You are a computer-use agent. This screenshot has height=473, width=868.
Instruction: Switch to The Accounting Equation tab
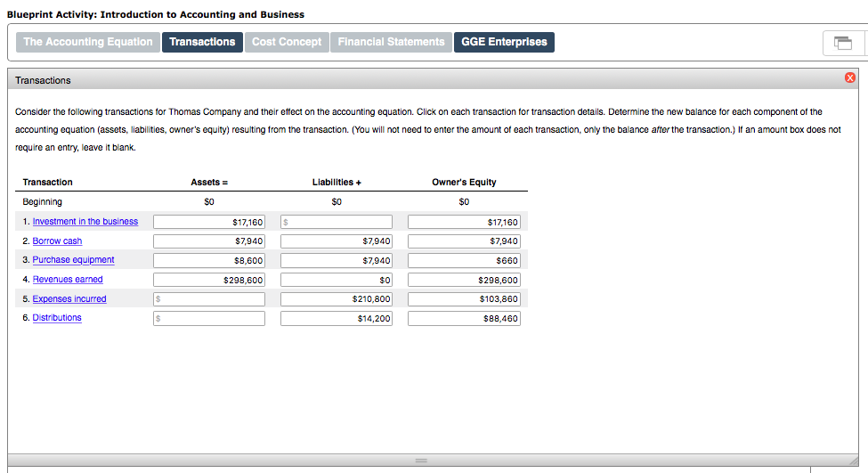pos(88,42)
